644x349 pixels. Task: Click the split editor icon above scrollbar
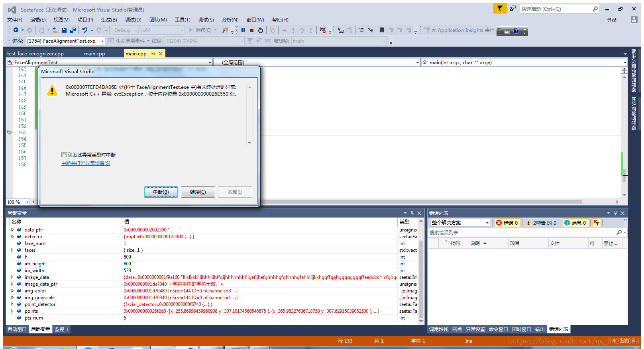tap(624, 70)
